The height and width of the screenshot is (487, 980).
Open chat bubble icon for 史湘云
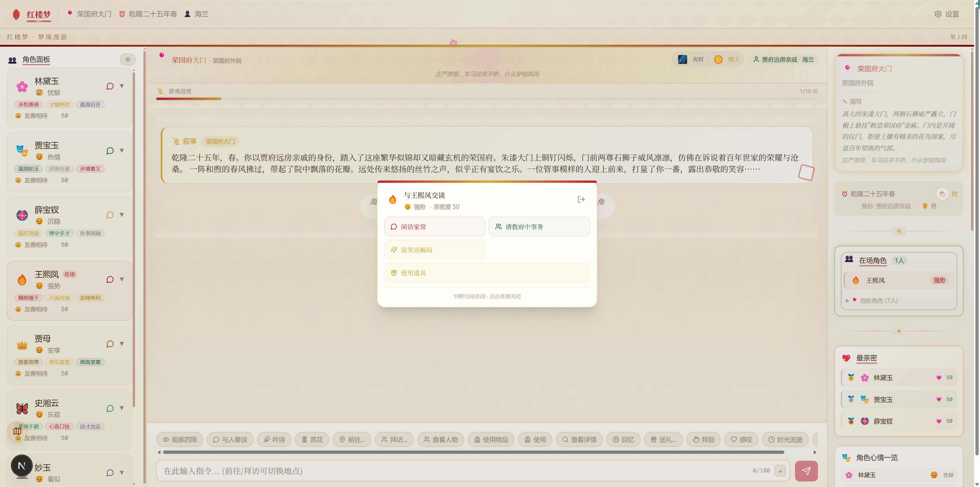point(110,409)
